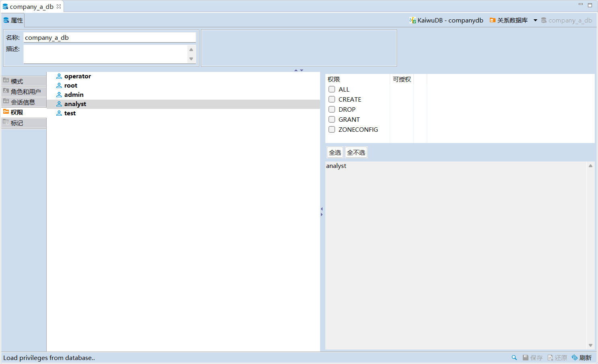Click the vertical sash arrows beside user list
The image size is (598, 364).
(x=322, y=212)
